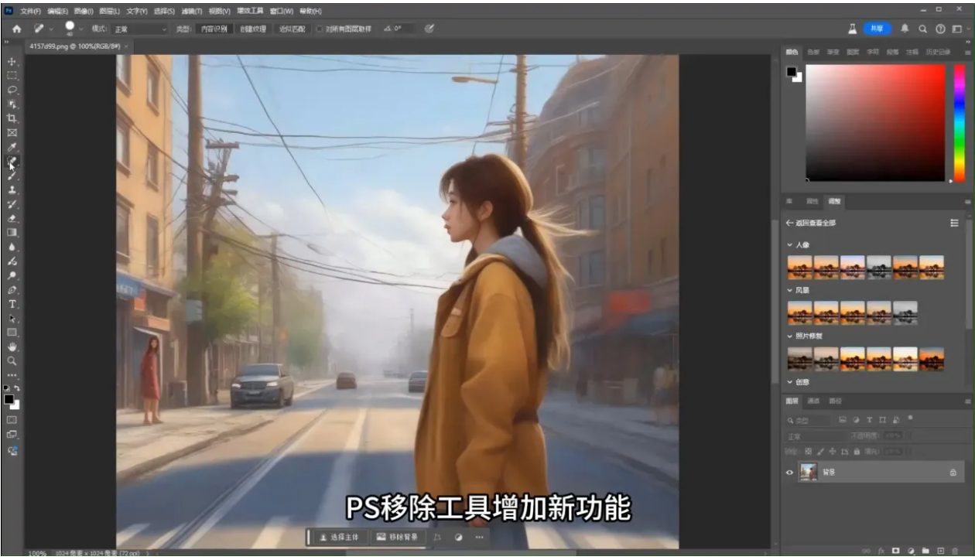This screenshot has height=560, width=975.
Task: Click the search magnifier at top right
Action: pos(922,29)
